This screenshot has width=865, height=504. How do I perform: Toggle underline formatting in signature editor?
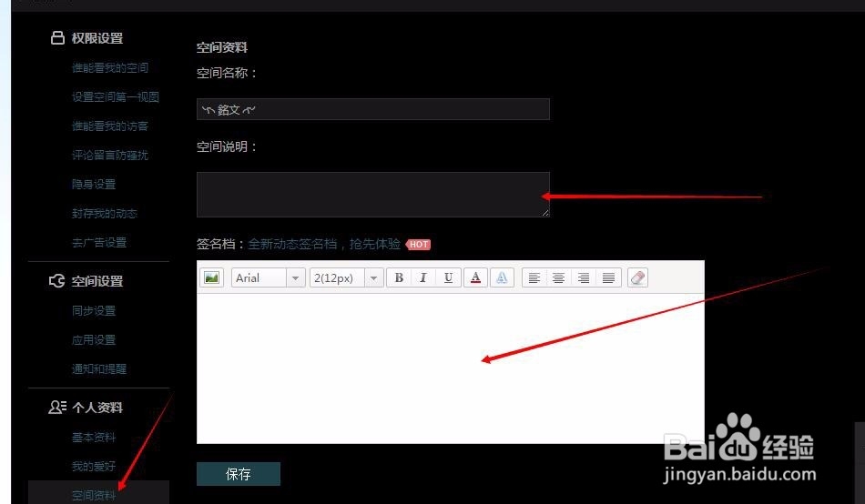point(448,277)
